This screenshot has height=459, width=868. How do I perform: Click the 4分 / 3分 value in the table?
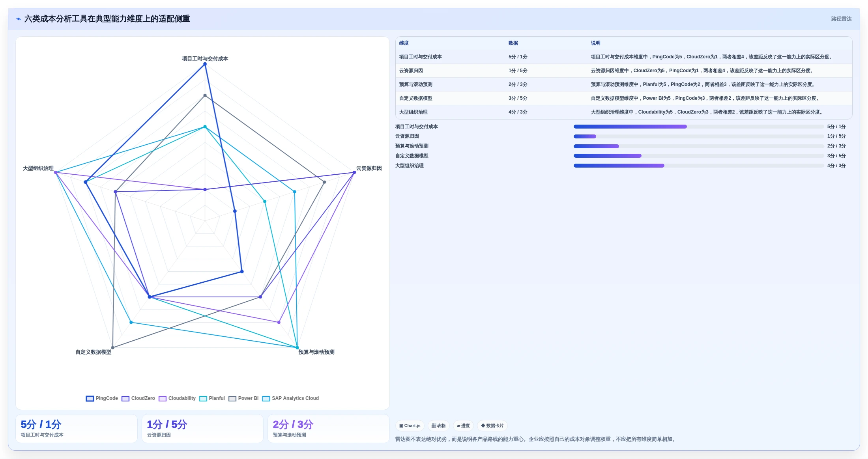click(518, 112)
